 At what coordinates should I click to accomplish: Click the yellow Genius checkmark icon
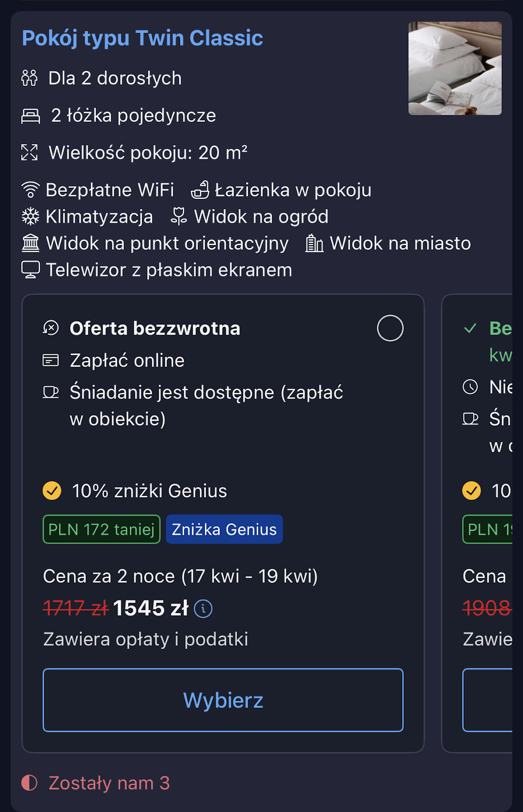point(52,491)
